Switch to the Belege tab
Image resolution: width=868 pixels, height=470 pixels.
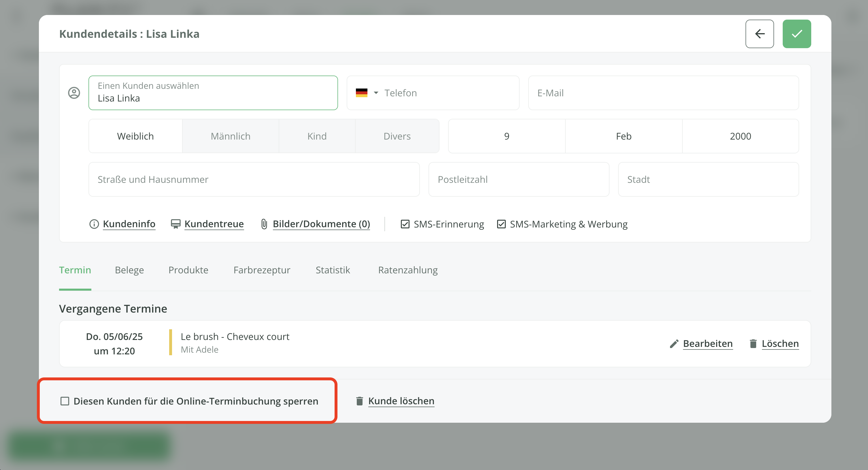[x=129, y=270]
